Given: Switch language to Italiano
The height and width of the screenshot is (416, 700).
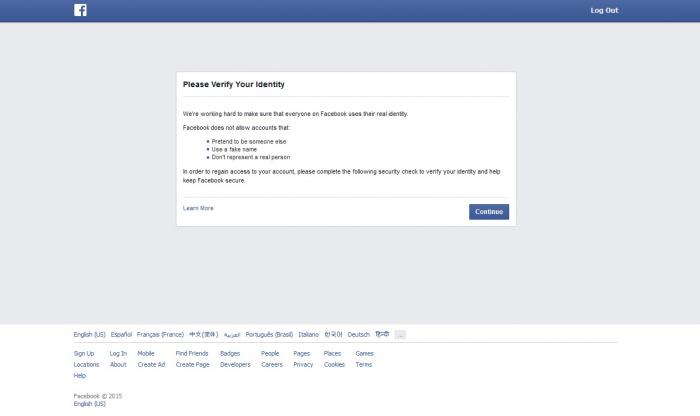Looking at the screenshot, I should [x=308, y=334].
